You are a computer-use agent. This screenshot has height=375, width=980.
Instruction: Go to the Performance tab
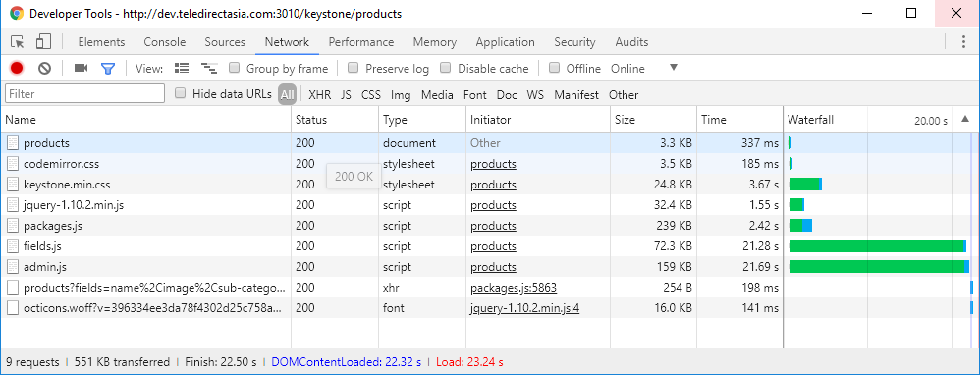(x=361, y=42)
